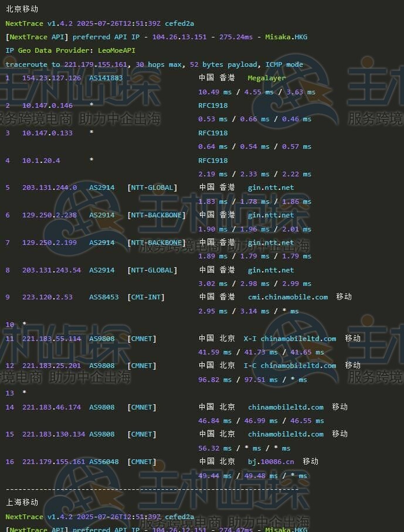The image size is (404, 532).
Task: Click the Megalayer provider name
Action: tap(267, 78)
